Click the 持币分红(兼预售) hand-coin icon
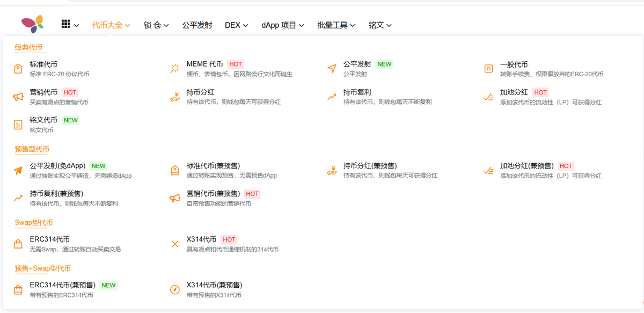Image resolution: width=644 pixels, height=313 pixels. coord(332,170)
